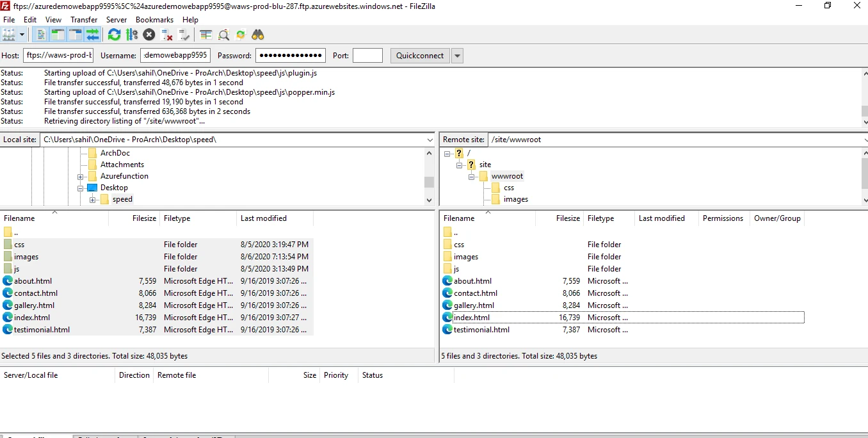Click the Port input field
868x438 pixels.
[x=367, y=55]
